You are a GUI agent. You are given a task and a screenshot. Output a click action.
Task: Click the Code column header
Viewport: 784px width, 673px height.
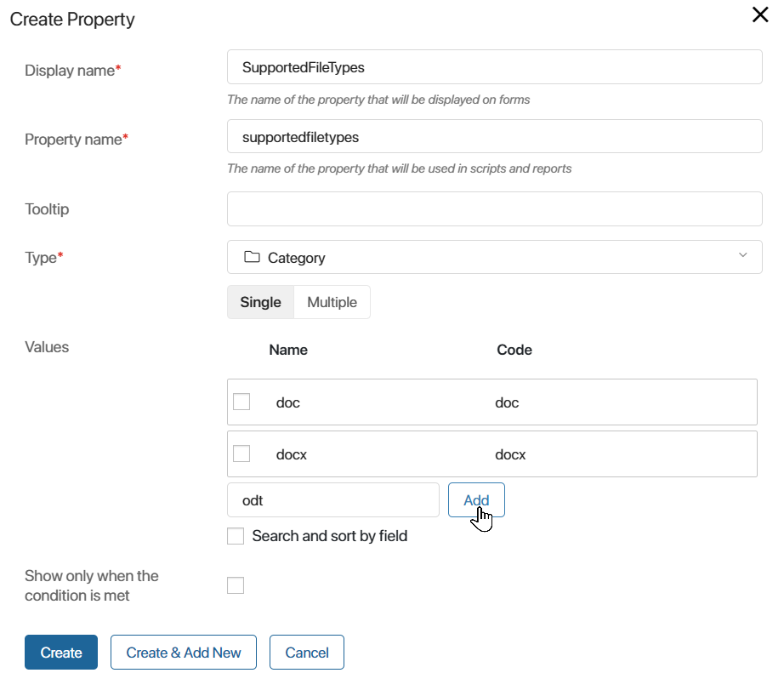click(514, 350)
